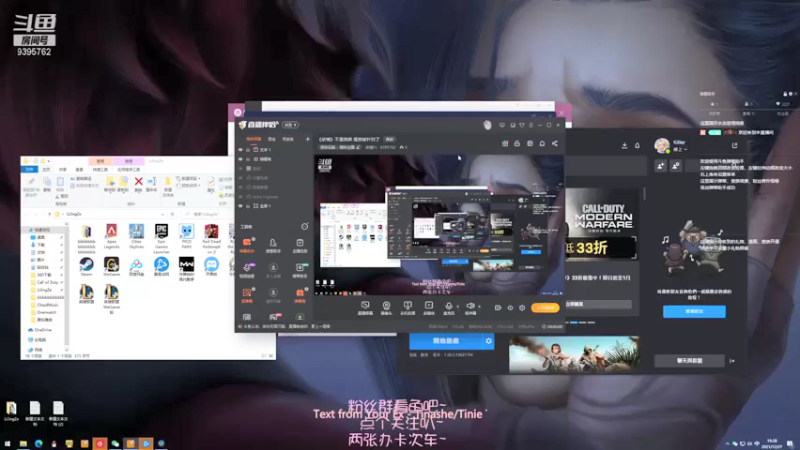800x450 pixels.
Task: Click the settings gear in streaming app bottom bar
Action: click(522, 308)
